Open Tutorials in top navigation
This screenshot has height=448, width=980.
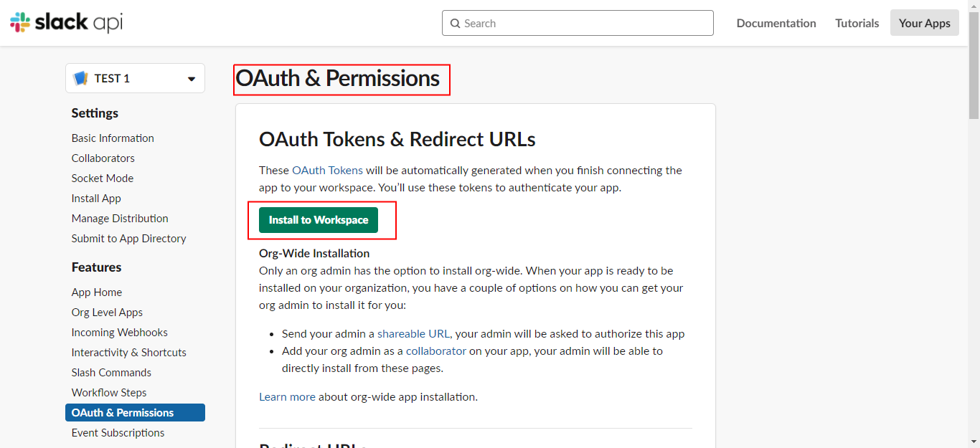click(857, 23)
